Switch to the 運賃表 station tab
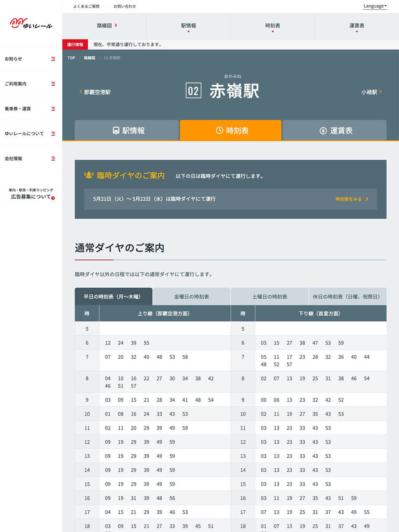The height and width of the screenshot is (532, 399). point(335,130)
